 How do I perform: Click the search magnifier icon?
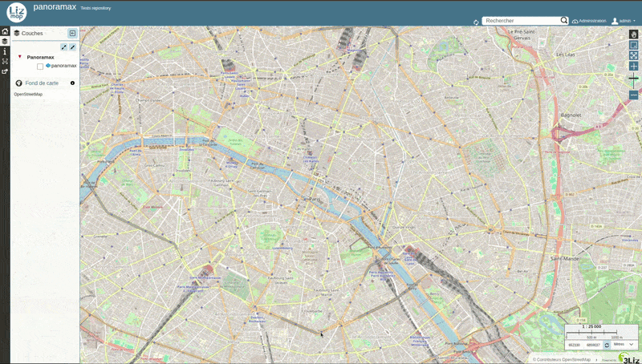click(x=564, y=21)
